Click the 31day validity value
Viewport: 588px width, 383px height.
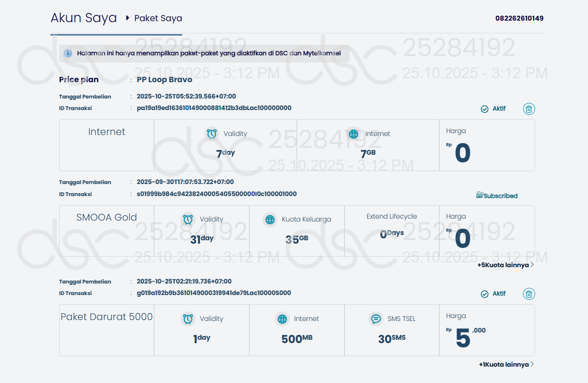[x=201, y=239]
